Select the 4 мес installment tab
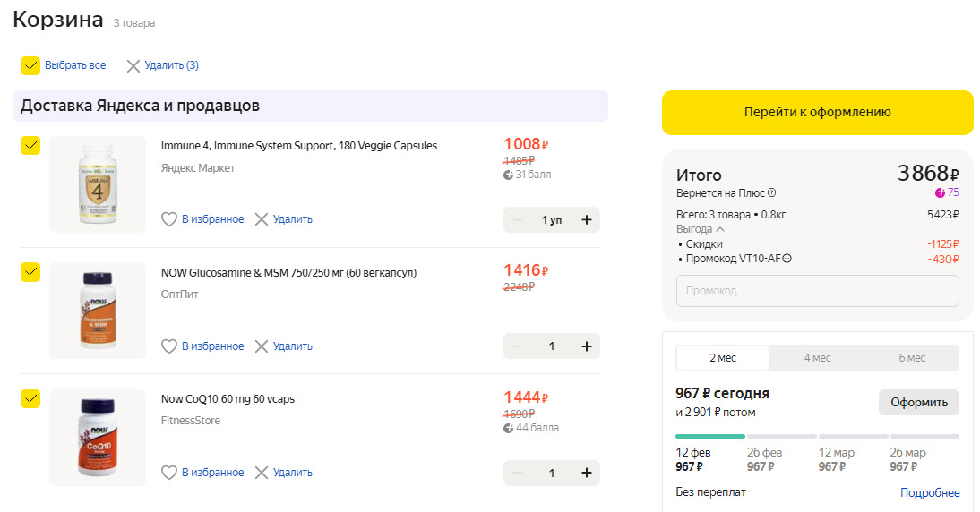Screen dimensions: 980x512 coord(817,358)
